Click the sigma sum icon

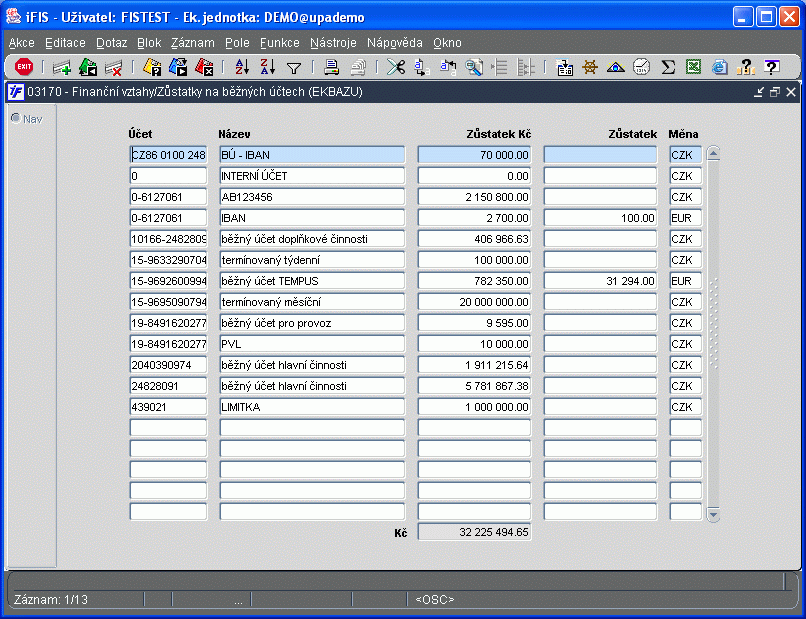click(x=668, y=67)
